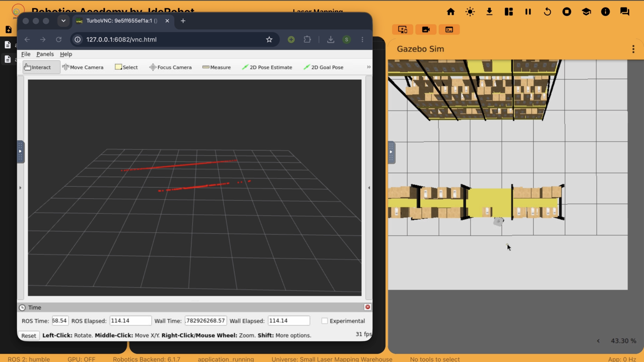Click the camera video icon button
The width and height of the screenshot is (644, 362).
tap(426, 30)
